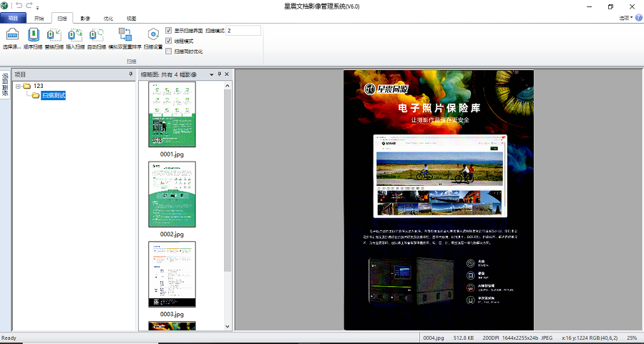Open 扫描设置 scan settings
Image resolution: width=644 pixels, height=344 pixels.
(x=153, y=35)
